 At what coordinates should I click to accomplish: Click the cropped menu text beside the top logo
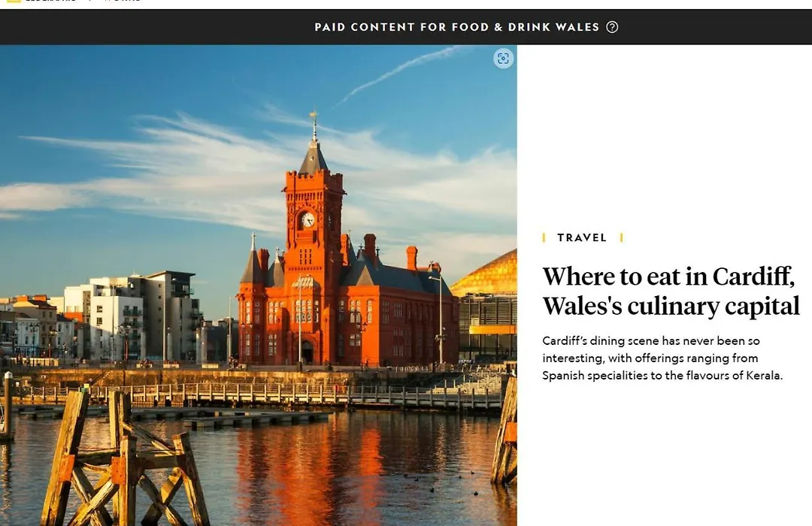123,1
